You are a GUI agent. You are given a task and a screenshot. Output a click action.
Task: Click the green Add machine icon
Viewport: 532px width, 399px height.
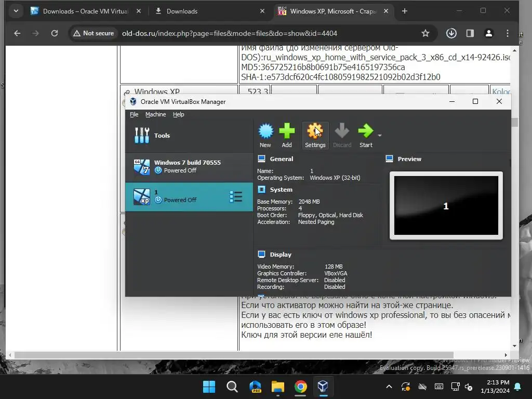point(287,136)
